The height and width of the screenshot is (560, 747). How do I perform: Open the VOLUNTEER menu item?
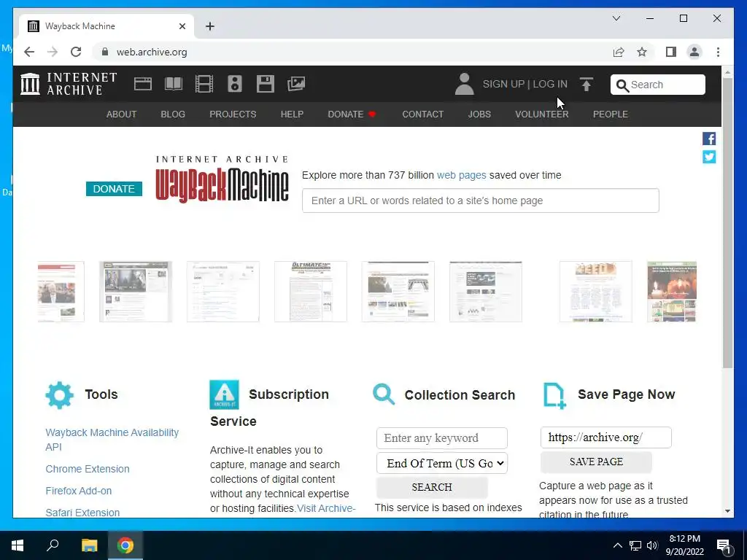click(542, 114)
